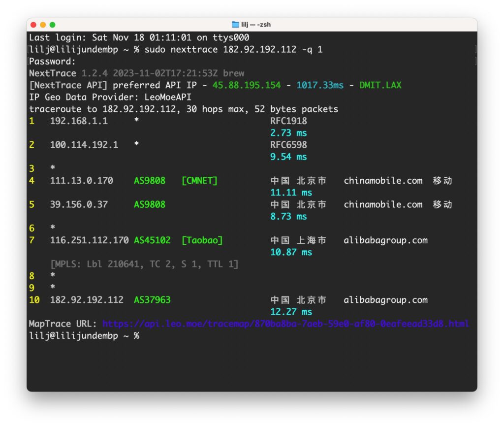
Task: Click hop 7 address 116.251.112.170
Action: (x=89, y=239)
